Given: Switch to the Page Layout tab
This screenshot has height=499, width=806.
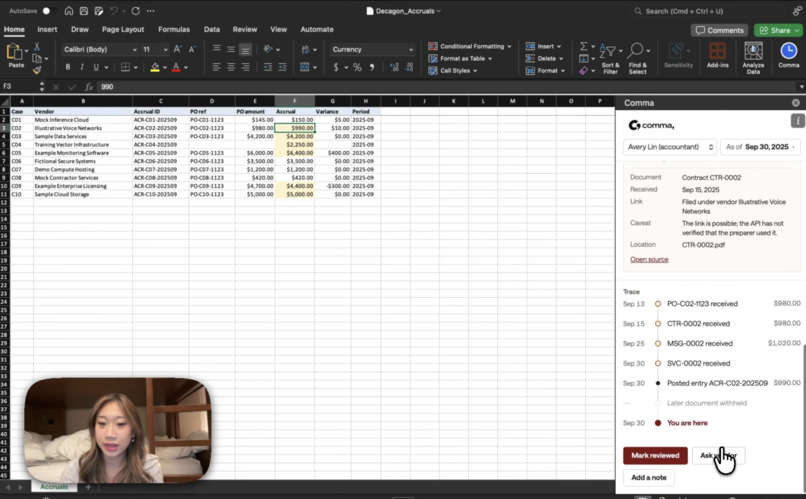Looking at the screenshot, I should click(123, 29).
